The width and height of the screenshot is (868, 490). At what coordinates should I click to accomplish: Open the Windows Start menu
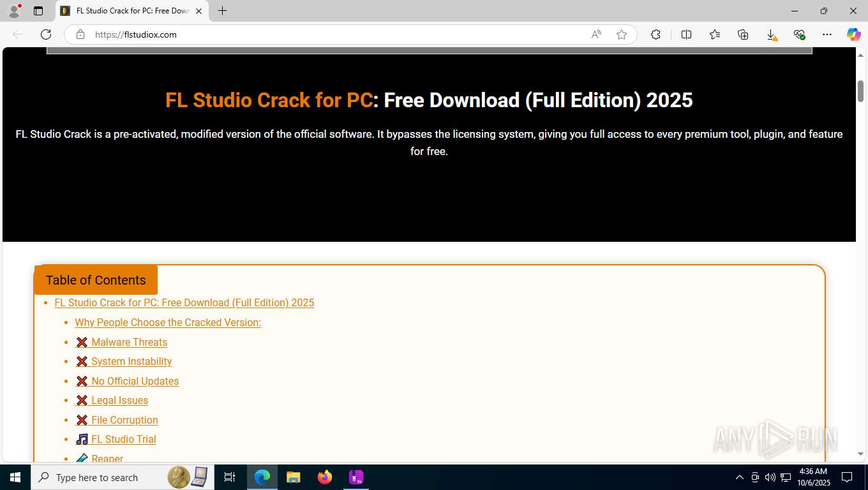(15, 477)
